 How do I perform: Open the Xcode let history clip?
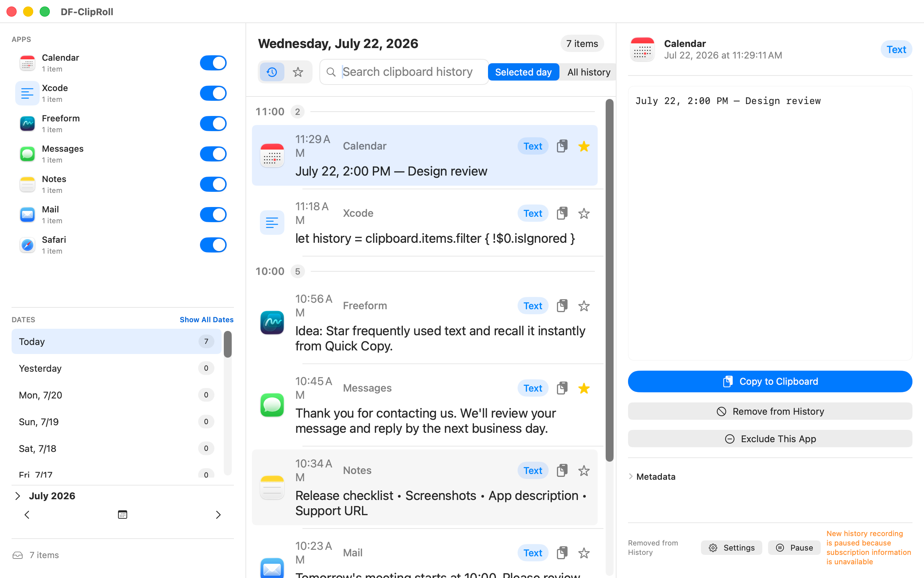[424, 223]
